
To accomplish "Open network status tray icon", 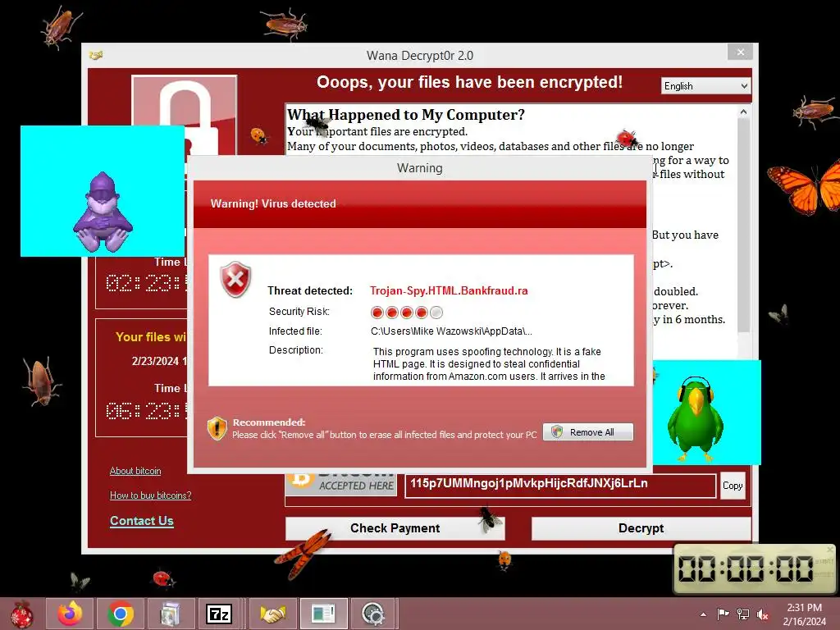I will click(743, 614).
